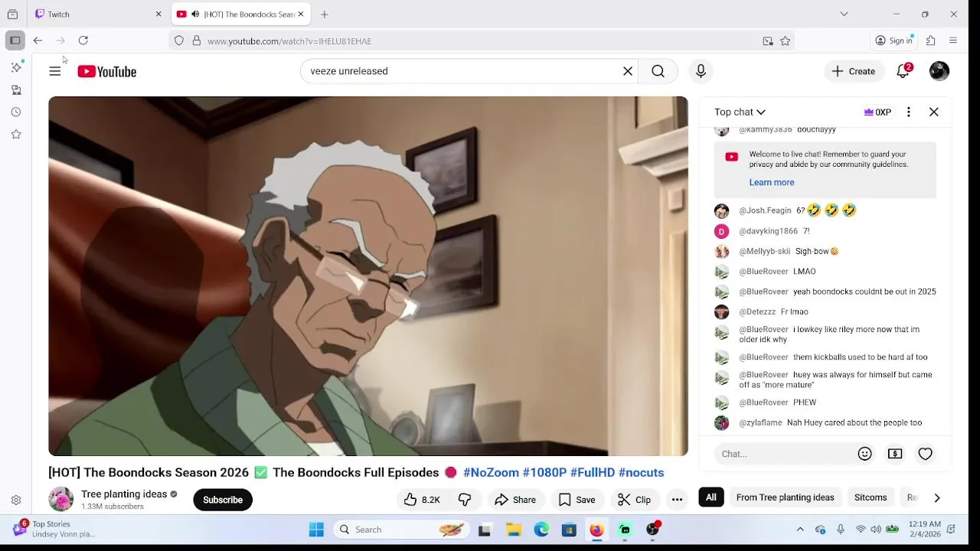The width and height of the screenshot is (980, 551).
Task: Reload the current page
Action: pyautogui.click(x=83, y=41)
